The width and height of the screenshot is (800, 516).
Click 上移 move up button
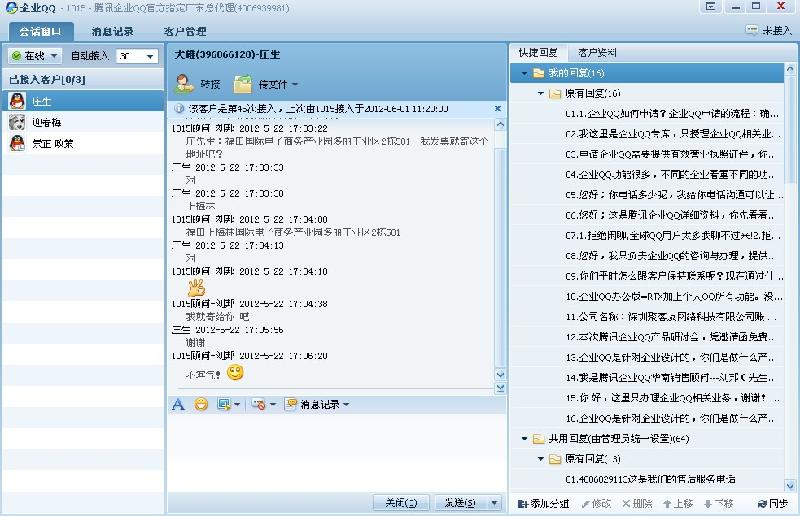pyautogui.click(x=678, y=504)
